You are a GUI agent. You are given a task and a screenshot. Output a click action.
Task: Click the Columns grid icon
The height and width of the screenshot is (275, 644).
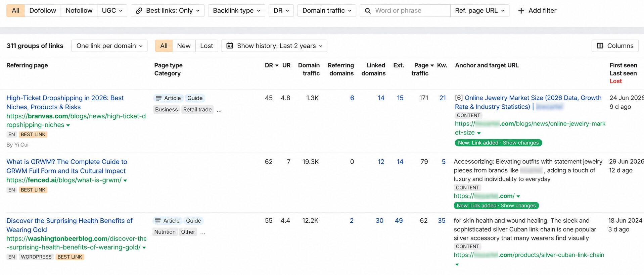coord(600,46)
